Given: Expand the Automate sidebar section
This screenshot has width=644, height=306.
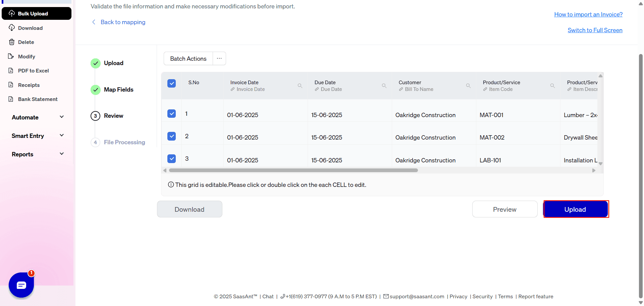Looking at the screenshot, I should 37,117.
